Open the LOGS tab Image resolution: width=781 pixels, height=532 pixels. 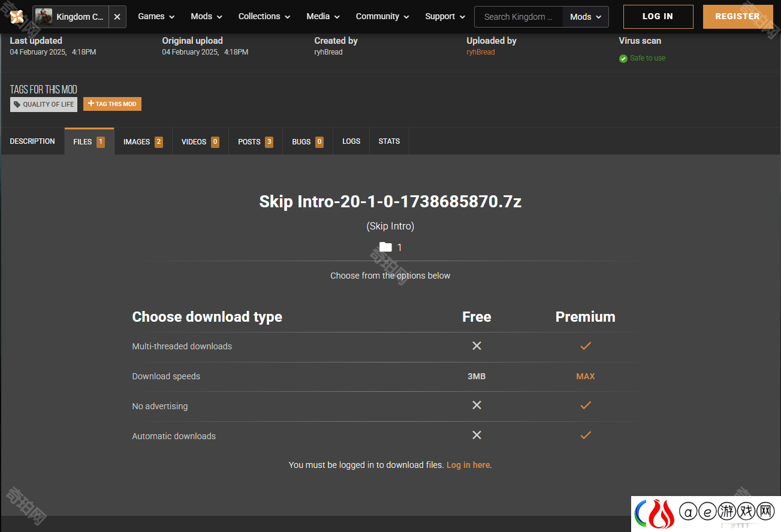click(x=351, y=141)
